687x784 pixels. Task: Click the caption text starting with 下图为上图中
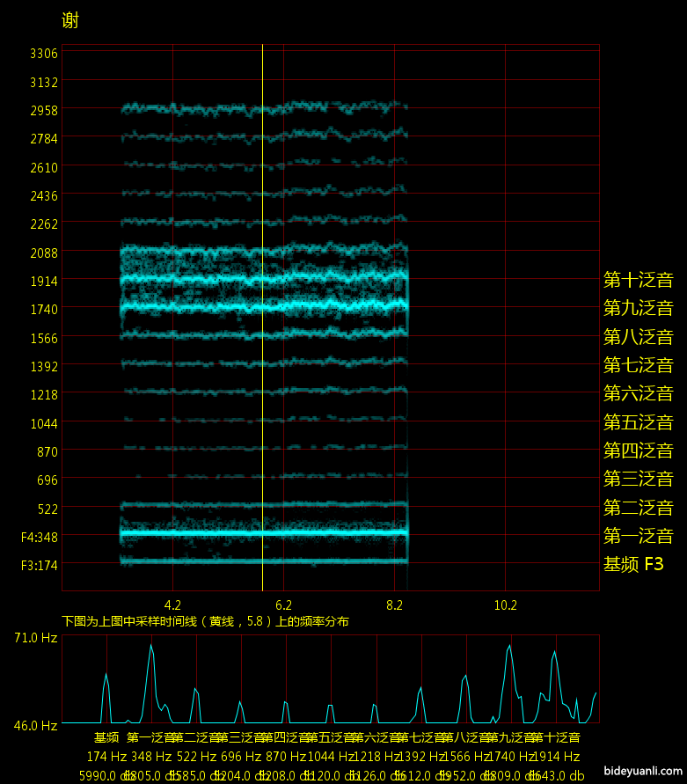(205, 621)
